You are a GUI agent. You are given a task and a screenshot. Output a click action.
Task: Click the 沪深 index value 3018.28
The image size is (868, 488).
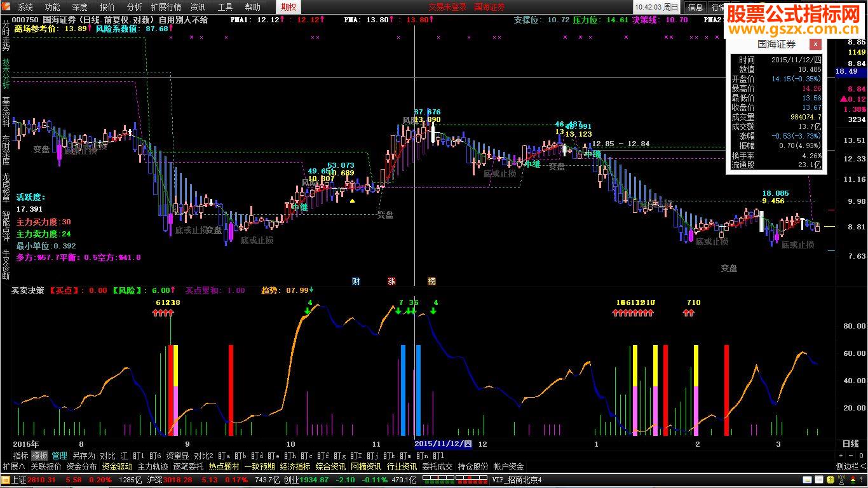pos(178,480)
